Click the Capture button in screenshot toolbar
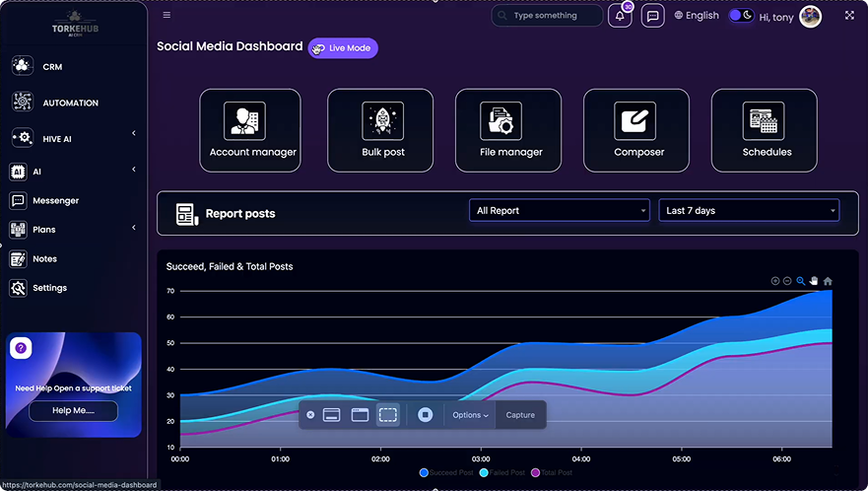The height and width of the screenshot is (491, 868). [520, 415]
